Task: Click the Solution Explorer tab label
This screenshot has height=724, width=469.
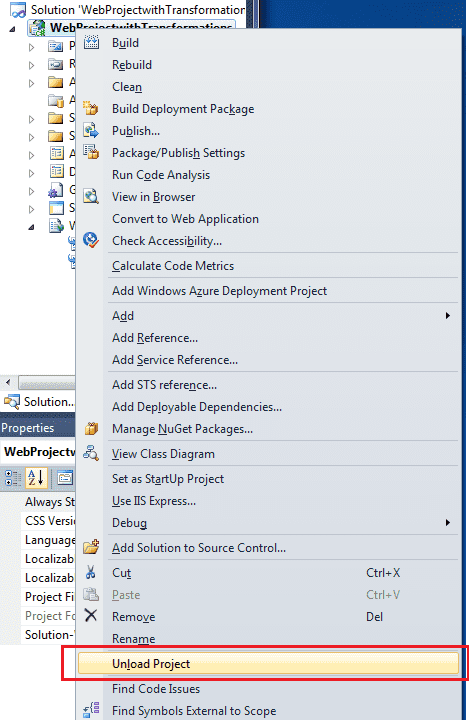Action: pyautogui.click(x=49, y=402)
